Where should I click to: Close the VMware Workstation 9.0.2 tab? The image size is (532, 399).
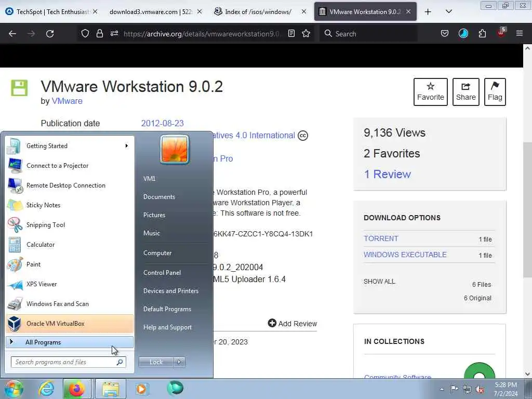tap(408, 11)
